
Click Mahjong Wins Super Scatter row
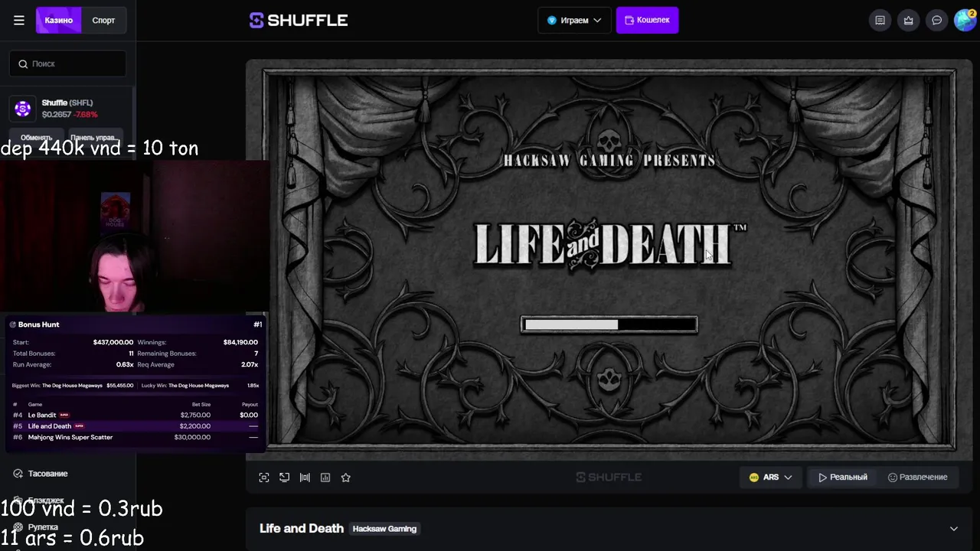coord(136,438)
